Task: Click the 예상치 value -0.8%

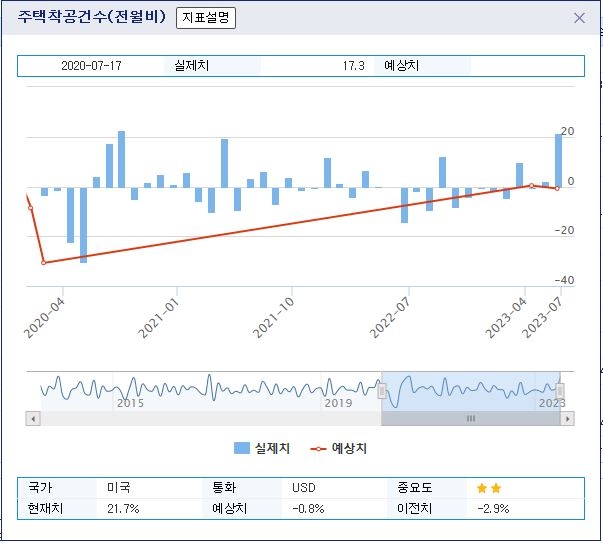Action: [308, 509]
